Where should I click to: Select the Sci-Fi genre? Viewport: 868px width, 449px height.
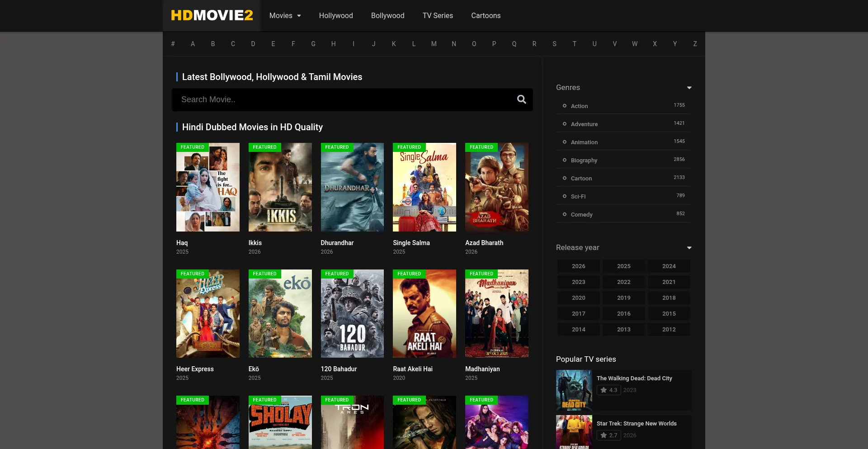[578, 196]
